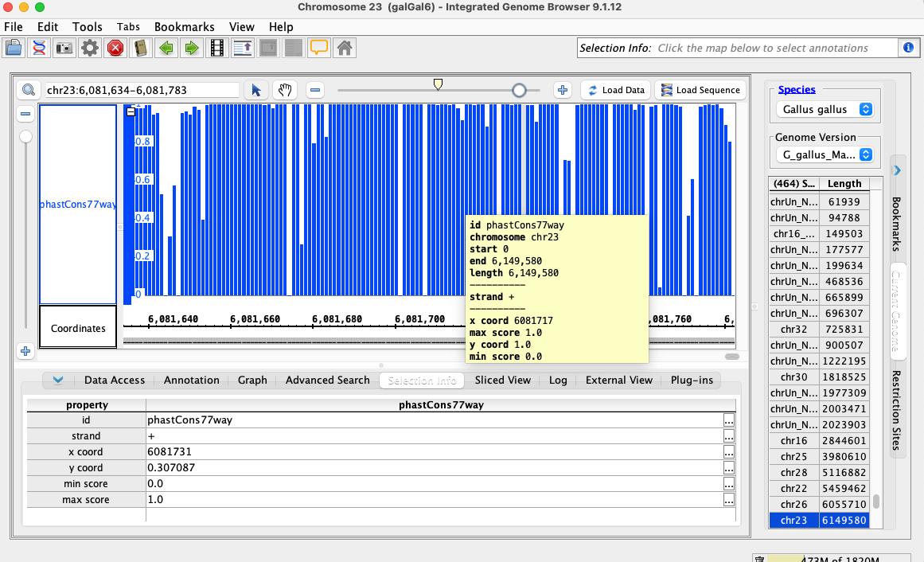Click the red stop icon

(115, 48)
